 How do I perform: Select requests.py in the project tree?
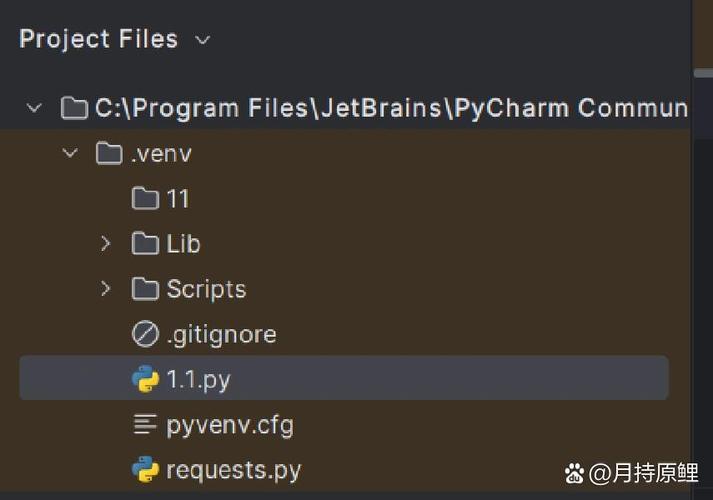(233, 469)
